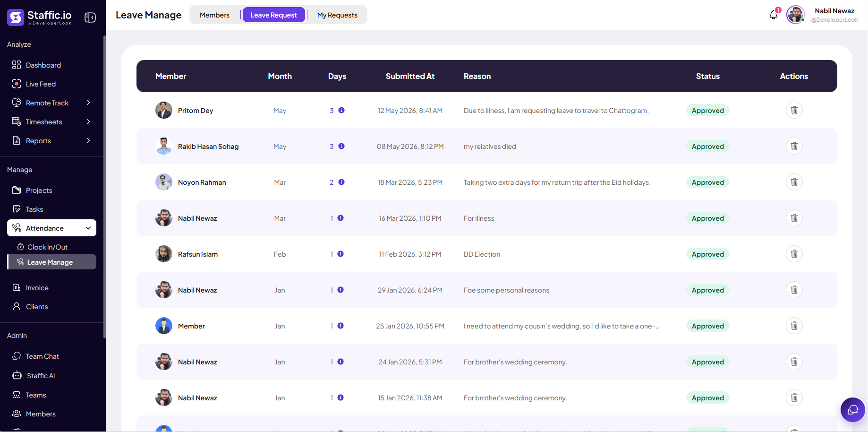Show day details info for Pritom Dey

[341, 110]
